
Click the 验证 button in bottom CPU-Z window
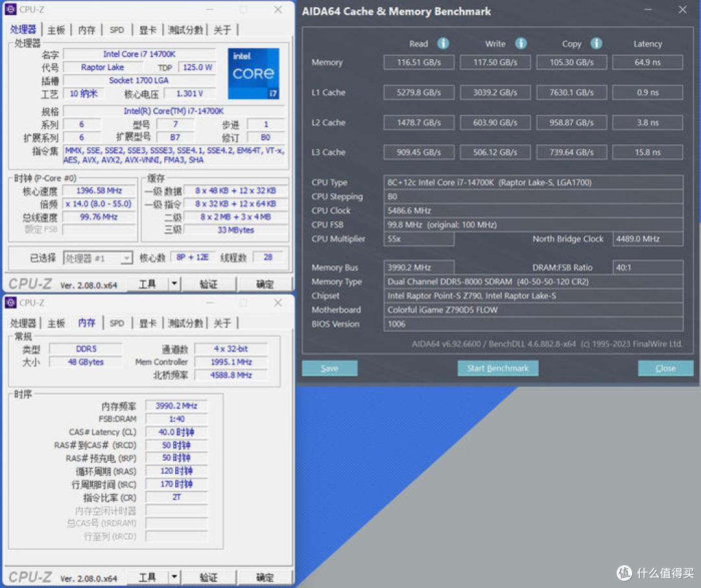[208, 577]
